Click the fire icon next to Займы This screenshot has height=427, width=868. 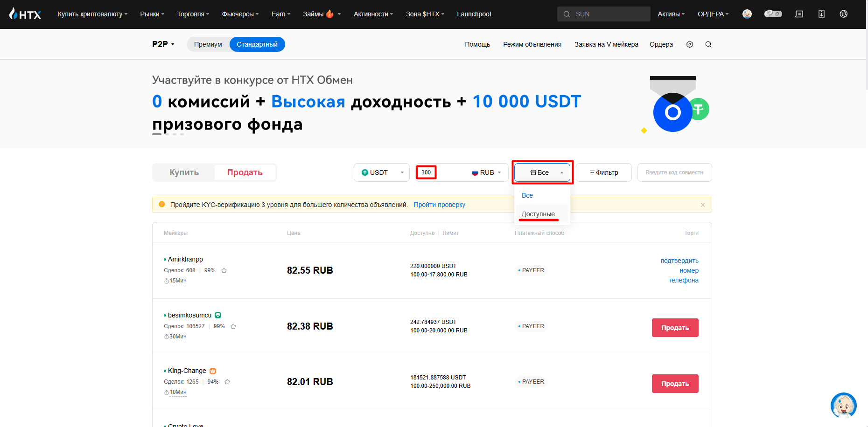tap(330, 14)
